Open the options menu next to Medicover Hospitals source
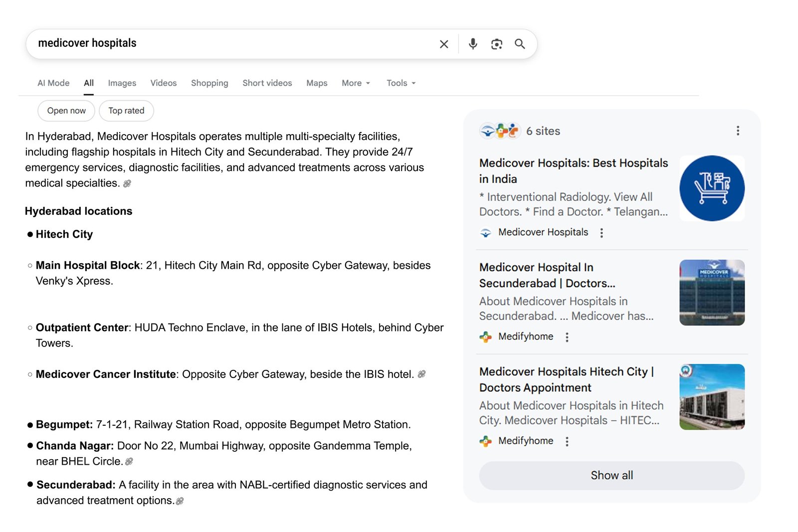Viewport: 798px width, 532px height. coord(601,233)
